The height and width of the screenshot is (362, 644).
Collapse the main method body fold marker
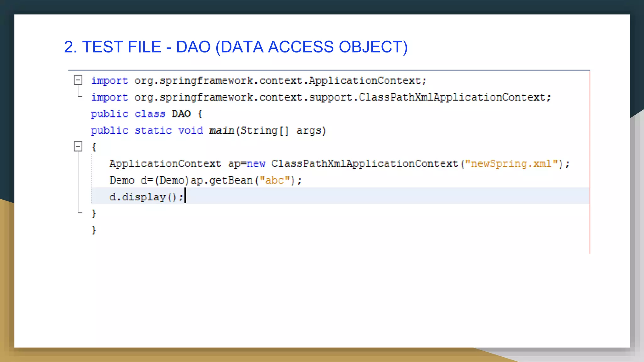click(x=78, y=146)
